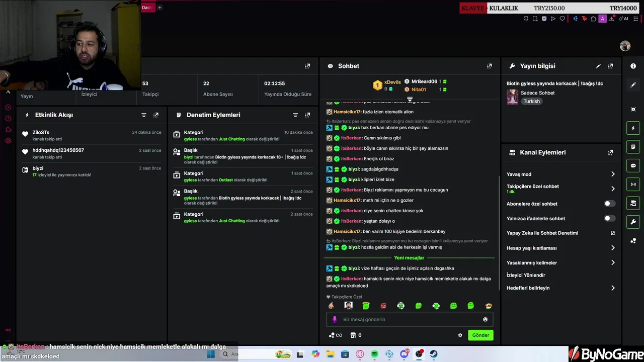Viewport: 644px width, 362px height.
Task: Expand Hedefleri belirleyin options
Action: click(613, 288)
